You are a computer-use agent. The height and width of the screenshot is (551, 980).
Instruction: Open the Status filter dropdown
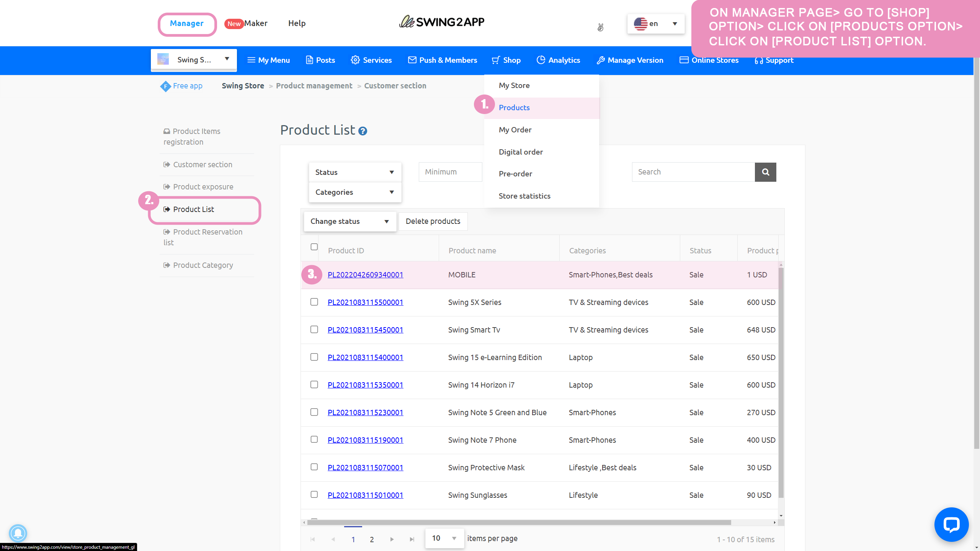(354, 172)
